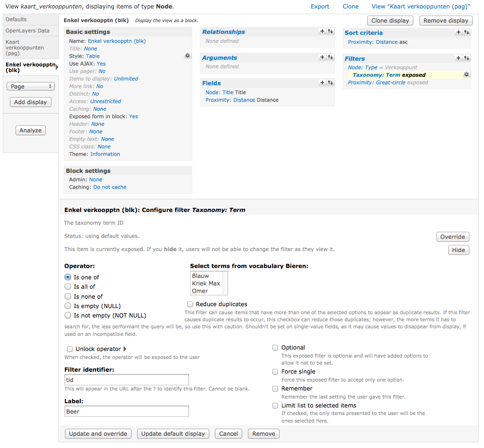Rearrange fields using the Fields sort icon
484x448 pixels.
click(330, 82)
